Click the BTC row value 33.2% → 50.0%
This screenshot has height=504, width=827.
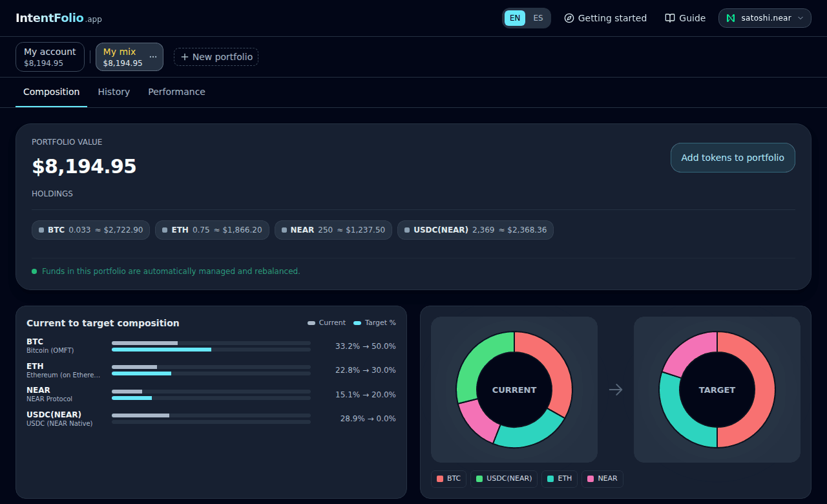pos(366,346)
